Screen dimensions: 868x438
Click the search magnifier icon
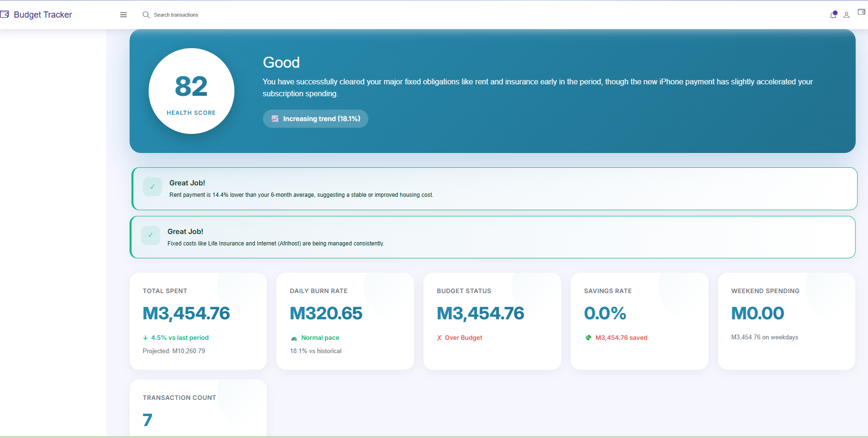pos(146,15)
